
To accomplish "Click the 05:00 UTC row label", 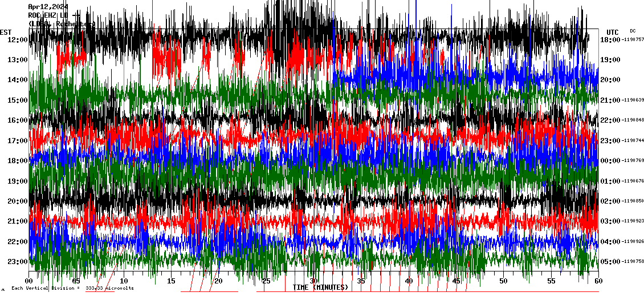I will [609, 262].
